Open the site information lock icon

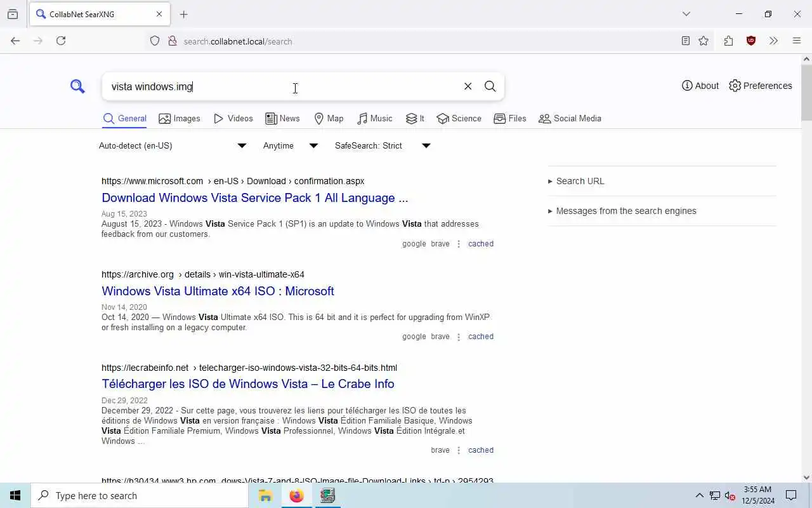[x=172, y=41]
